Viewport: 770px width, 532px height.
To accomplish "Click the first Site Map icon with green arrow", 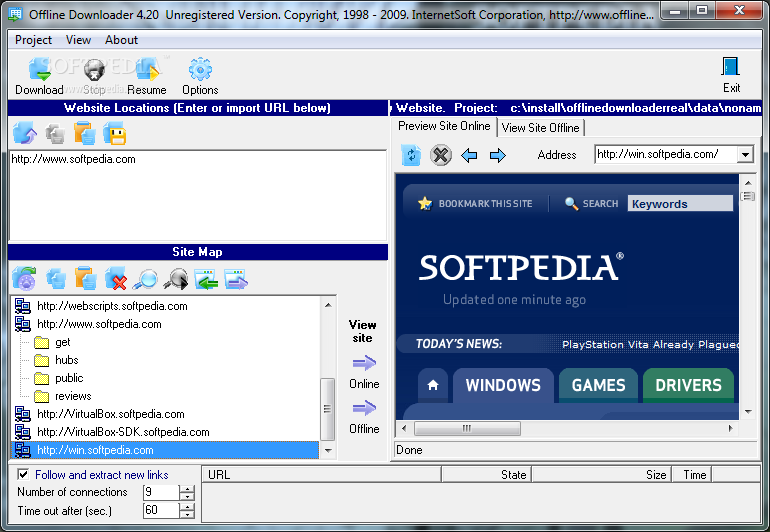I will tap(25, 279).
